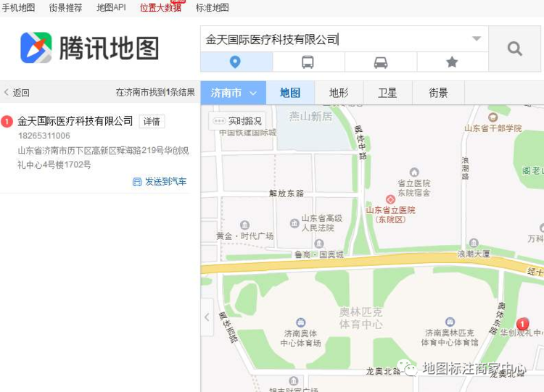Screen dimensions: 544x392
Task: Toggle 实时路况 real-time traffic
Action: [237, 121]
